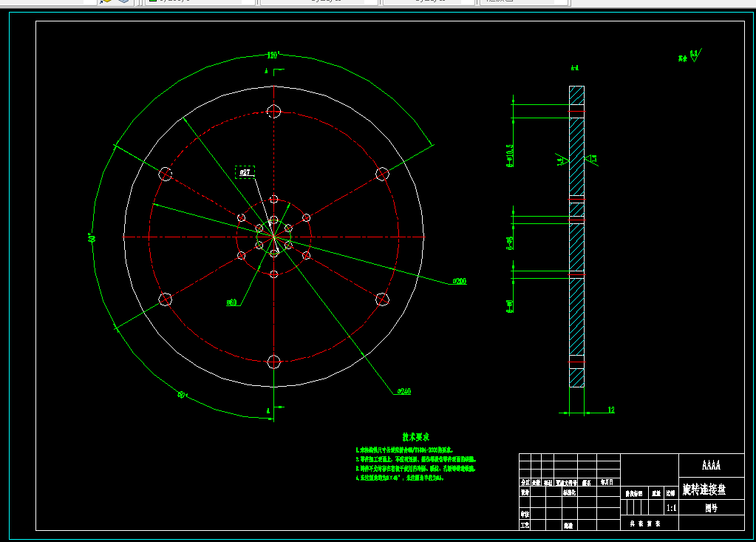Select the 图号 cell in title block
756x542 pixels.
coord(711,508)
